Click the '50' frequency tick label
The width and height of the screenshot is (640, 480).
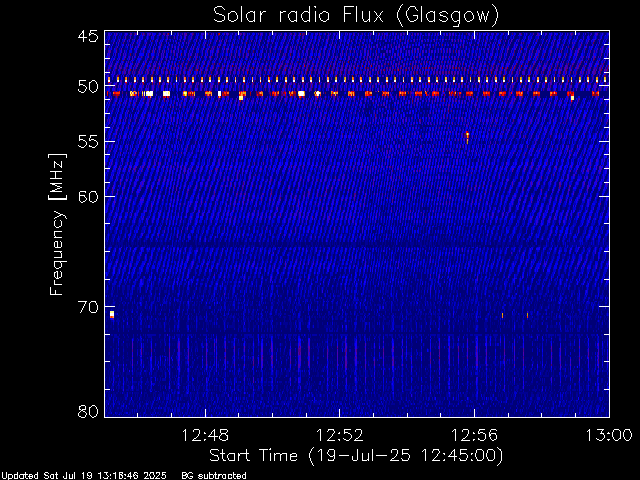pos(88,87)
